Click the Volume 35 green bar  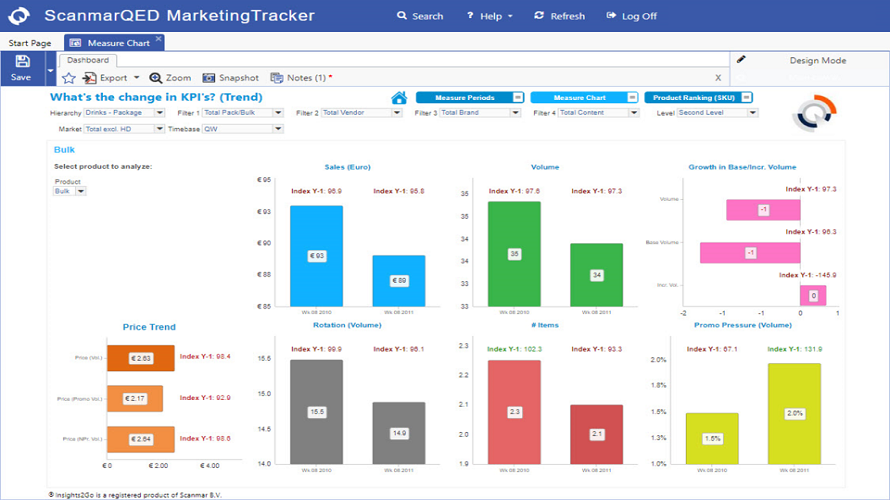[514, 254]
